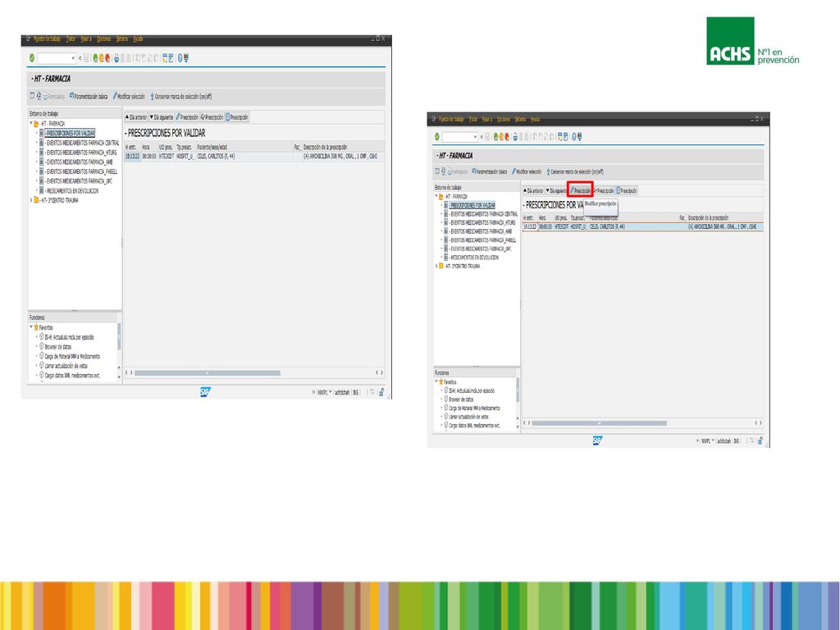
Task: Click the blue Help icon in left window
Action: (x=180, y=58)
